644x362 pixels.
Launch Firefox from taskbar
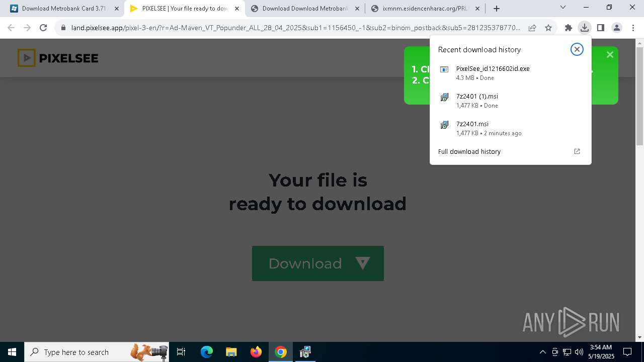pyautogui.click(x=256, y=352)
